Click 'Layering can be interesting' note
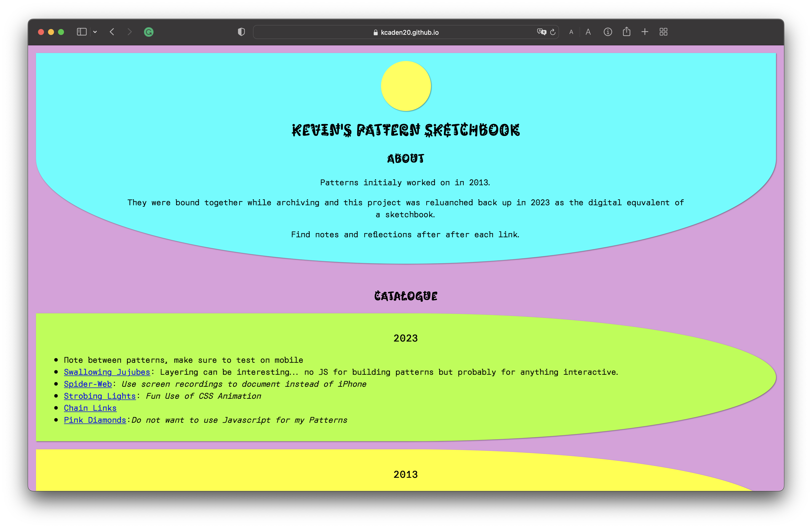 click(x=389, y=372)
